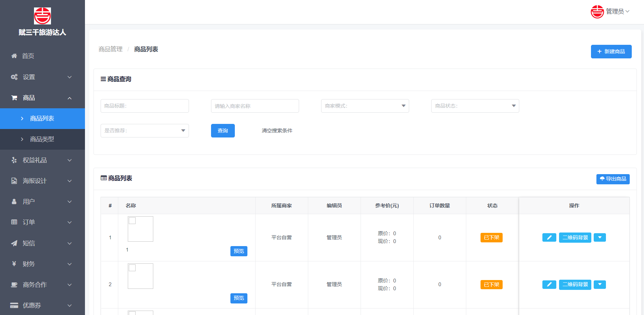Click the pencil edit icon in row 1
This screenshot has height=315, width=644.
[549, 238]
